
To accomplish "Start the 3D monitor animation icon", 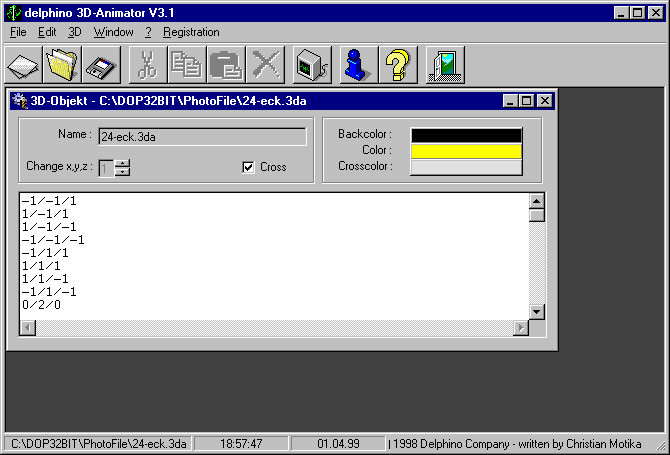I will (x=312, y=65).
